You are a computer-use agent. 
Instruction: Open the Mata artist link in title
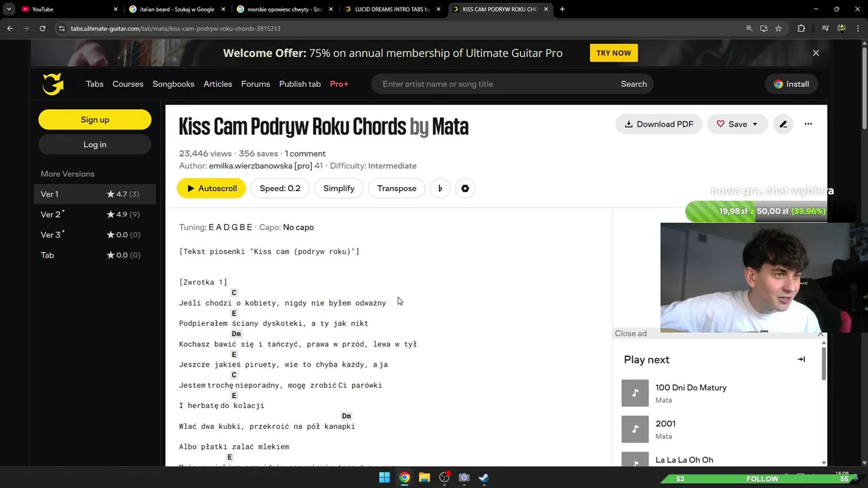point(450,127)
